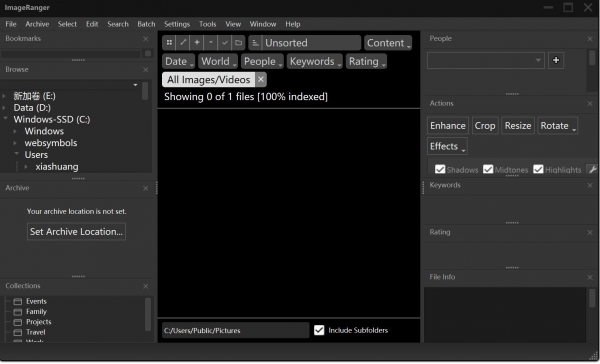600x364 pixels.
Task: Expand the Data (D:) drive
Action: [x=4, y=108]
